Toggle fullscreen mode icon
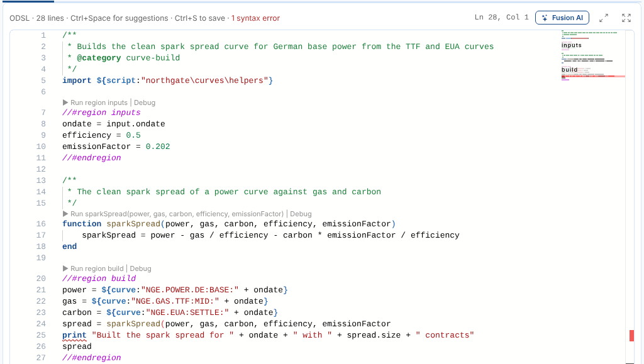644x364 pixels. [626, 18]
